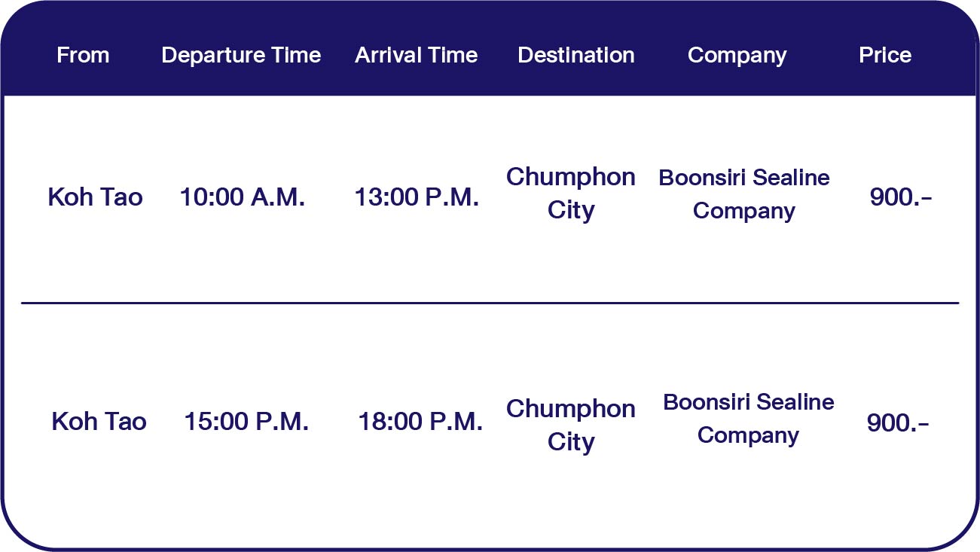Screen dimensions: 980x552
Task: Click Koh Tao in the first row
Action: click(x=95, y=197)
